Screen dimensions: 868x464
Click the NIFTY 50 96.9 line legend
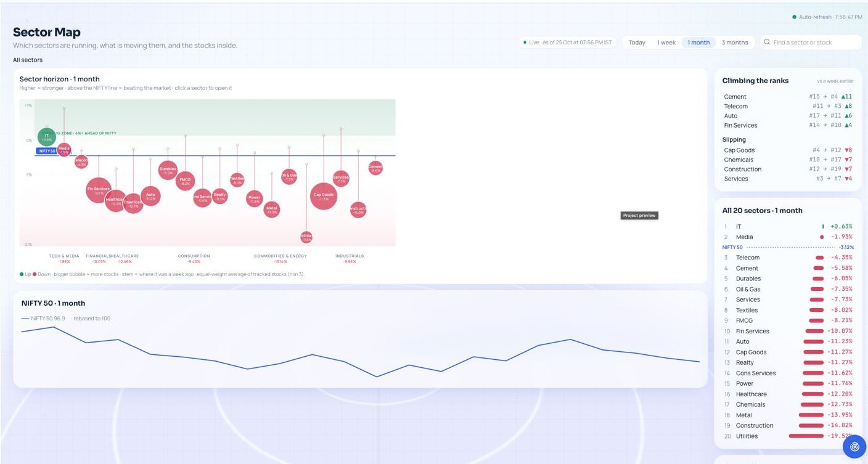pos(43,319)
